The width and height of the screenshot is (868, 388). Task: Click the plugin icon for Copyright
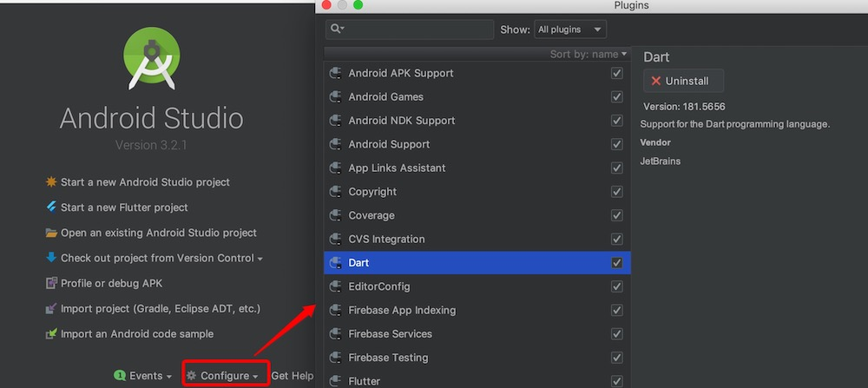pyautogui.click(x=335, y=192)
